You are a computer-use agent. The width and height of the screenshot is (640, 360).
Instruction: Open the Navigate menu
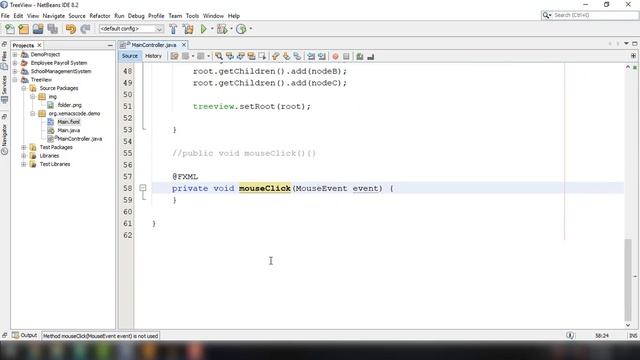click(x=53, y=16)
